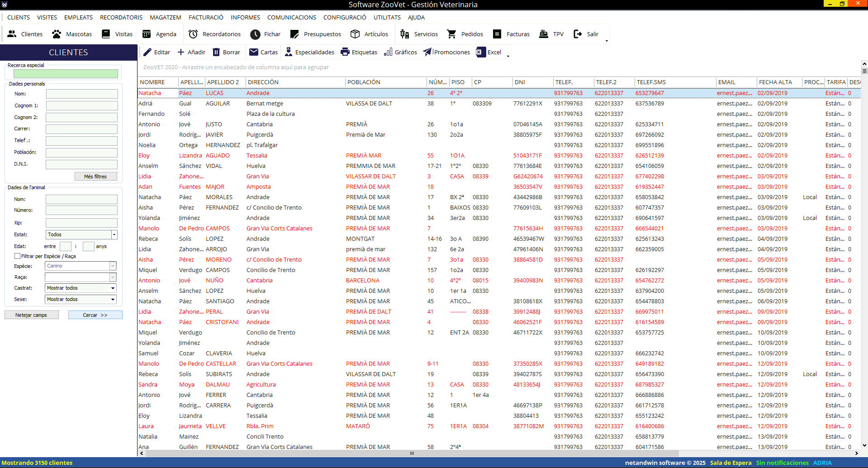The width and height of the screenshot is (868, 468).
Task: Open the CLIENTS menu
Action: tap(19, 17)
